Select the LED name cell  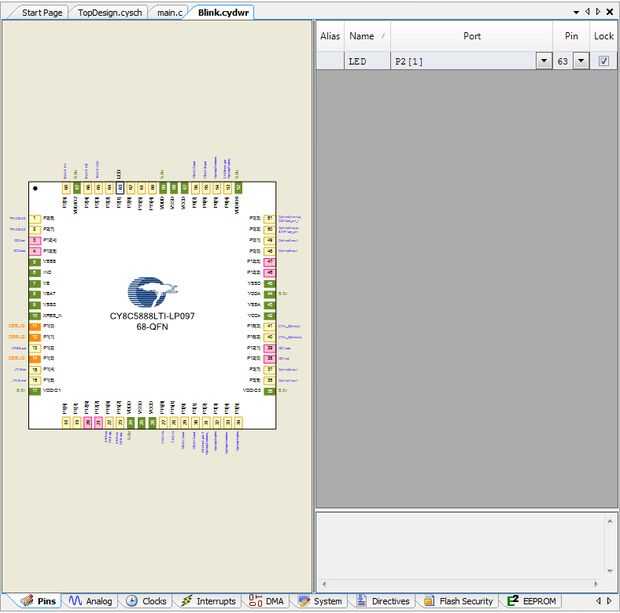367,61
